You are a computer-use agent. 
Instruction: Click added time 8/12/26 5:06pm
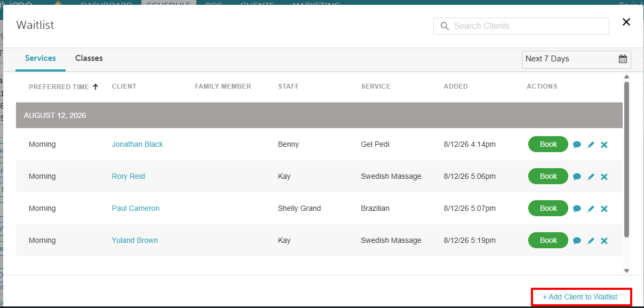coord(470,176)
